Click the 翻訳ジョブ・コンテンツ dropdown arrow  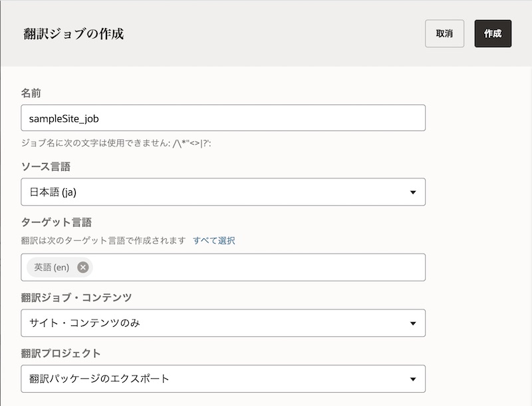(413, 323)
